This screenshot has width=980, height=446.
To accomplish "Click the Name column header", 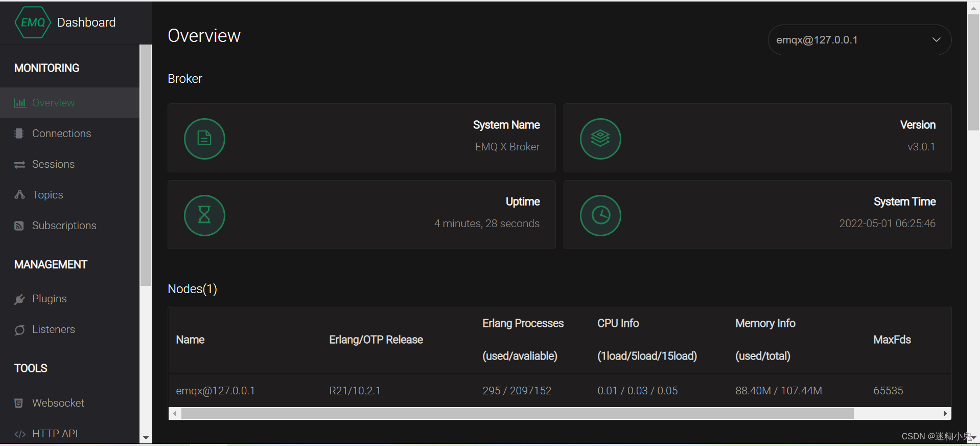I will (x=190, y=340).
